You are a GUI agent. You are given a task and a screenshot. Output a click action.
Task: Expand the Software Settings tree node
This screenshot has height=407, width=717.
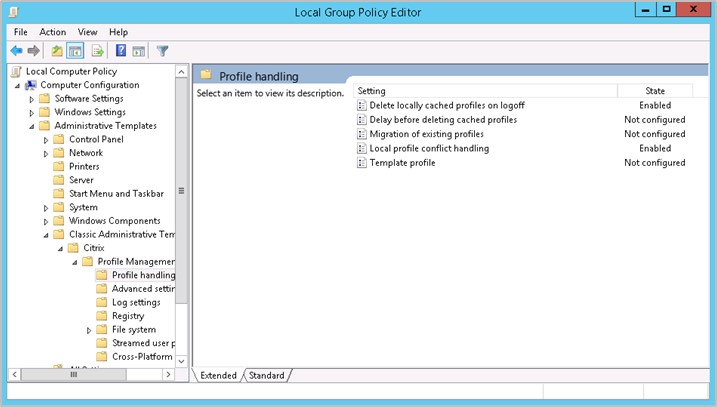[32, 99]
